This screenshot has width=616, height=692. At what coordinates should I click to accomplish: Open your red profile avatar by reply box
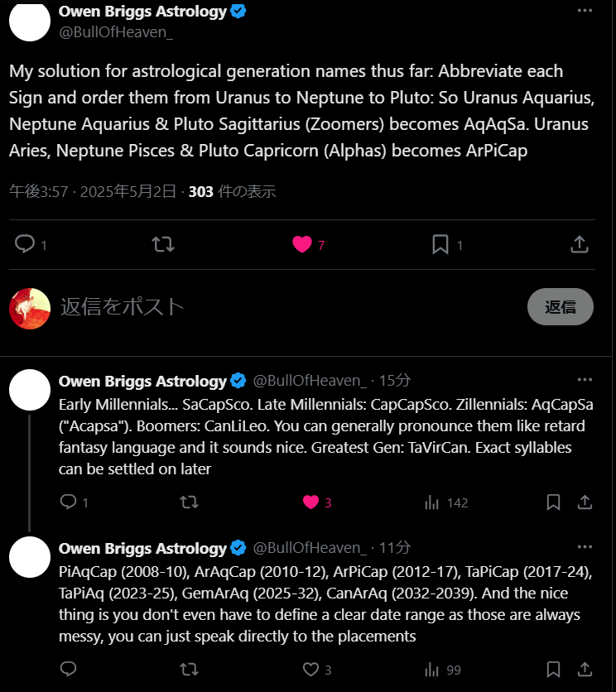(x=30, y=309)
